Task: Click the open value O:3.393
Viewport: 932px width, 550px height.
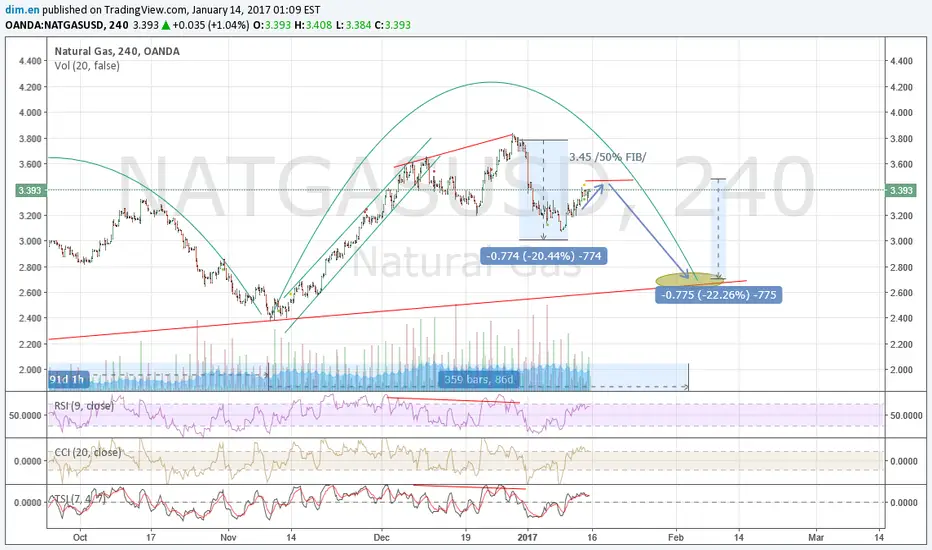Action: (272, 25)
